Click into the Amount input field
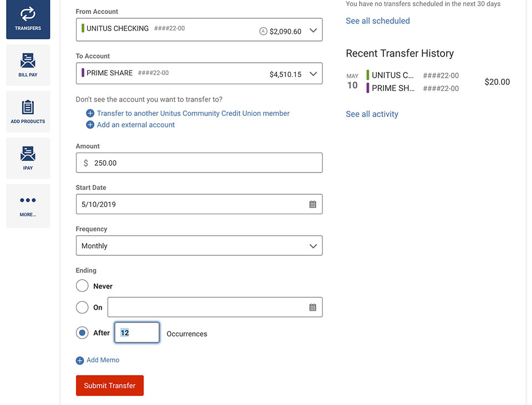 (199, 163)
